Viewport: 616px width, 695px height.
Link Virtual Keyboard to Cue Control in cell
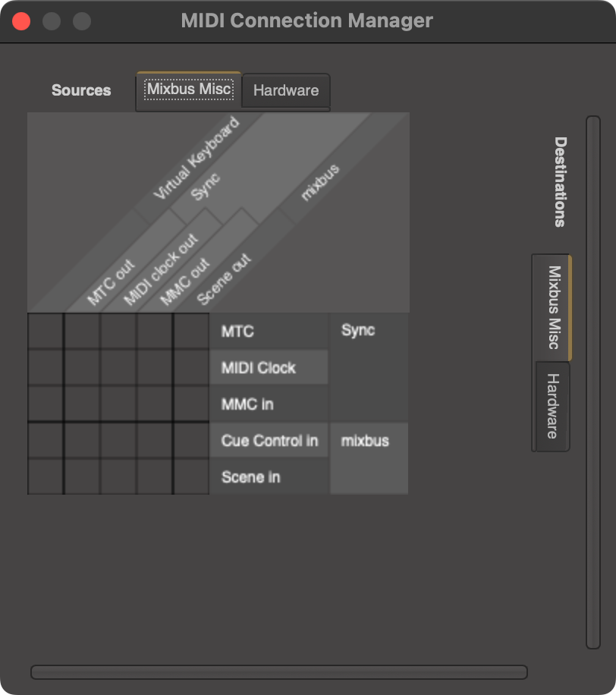(46, 441)
